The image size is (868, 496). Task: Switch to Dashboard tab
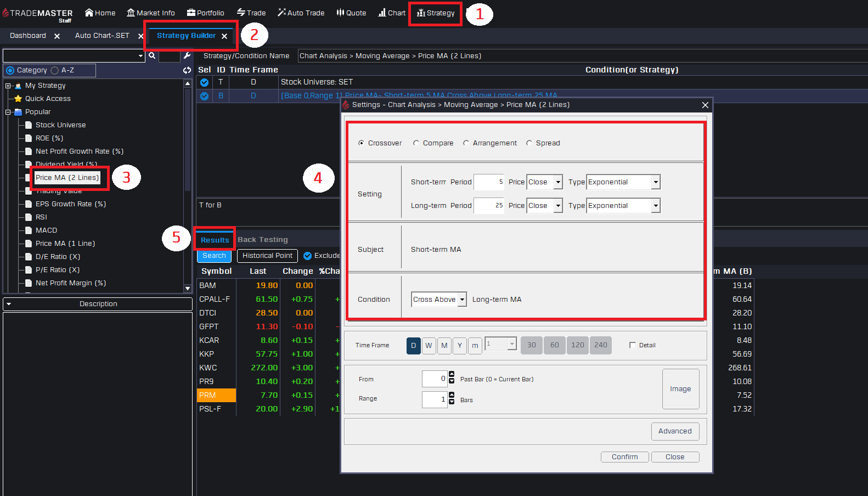pyautogui.click(x=28, y=36)
